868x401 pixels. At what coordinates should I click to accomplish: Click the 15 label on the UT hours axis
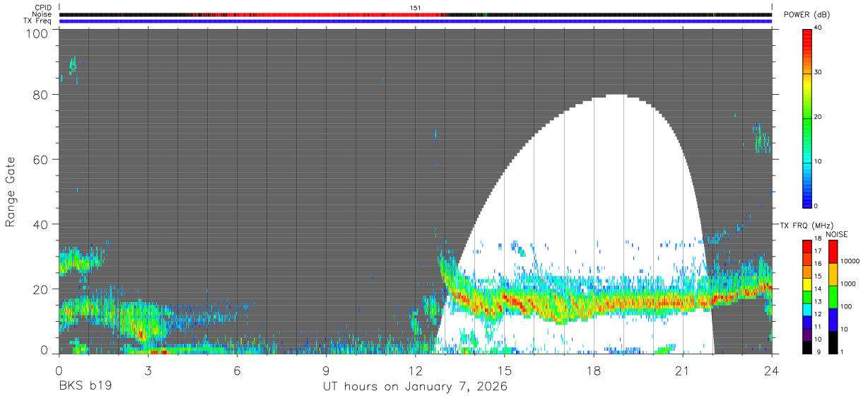505,371
